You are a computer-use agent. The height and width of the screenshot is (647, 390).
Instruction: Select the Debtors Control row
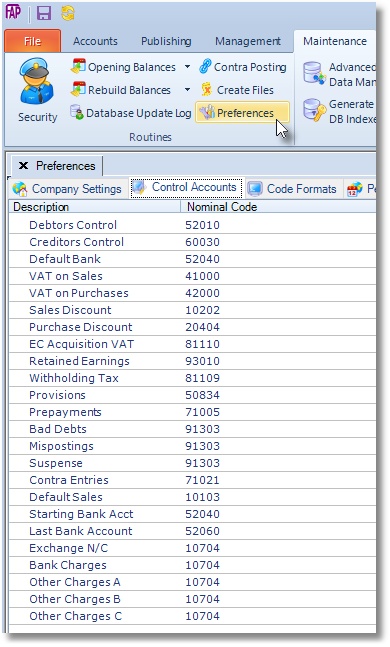click(x=192, y=225)
